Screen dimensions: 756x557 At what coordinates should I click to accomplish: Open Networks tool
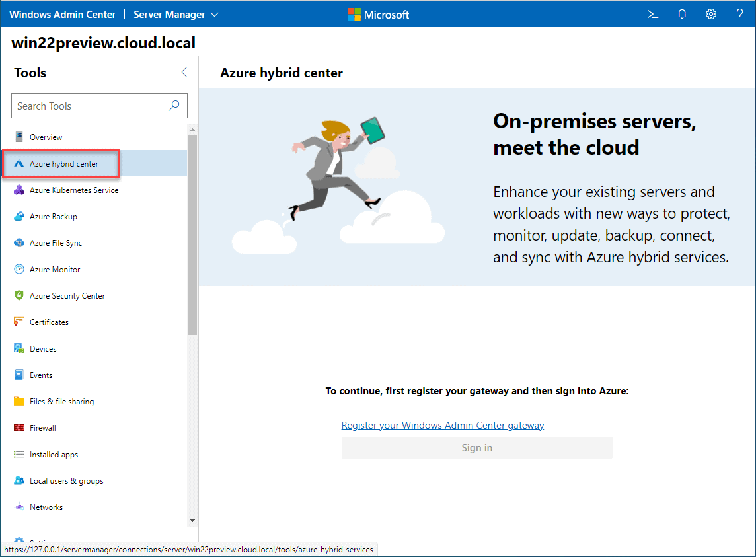pos(94,507)
